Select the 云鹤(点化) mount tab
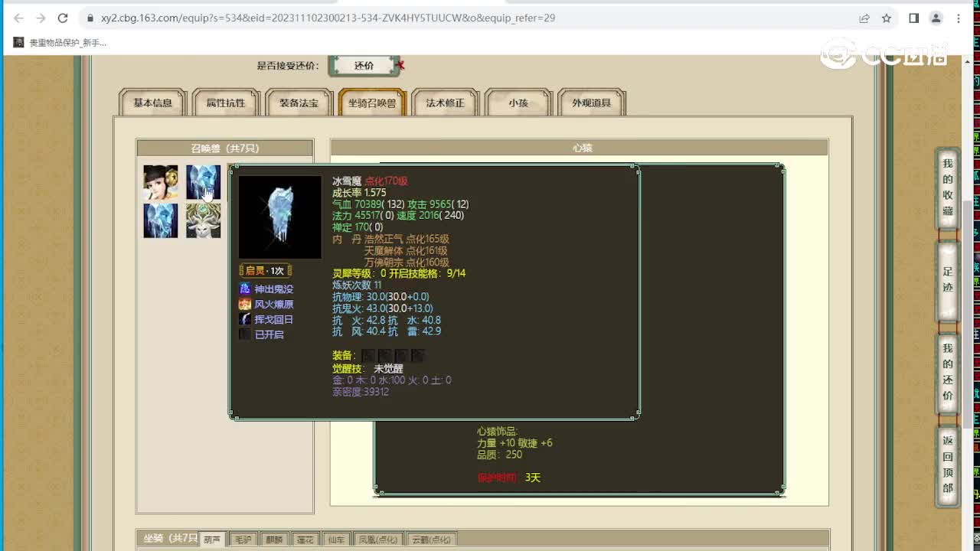Image resolution: width=980 pixels, height=551 pixels. pyautogui.click(x=432, y=540)
